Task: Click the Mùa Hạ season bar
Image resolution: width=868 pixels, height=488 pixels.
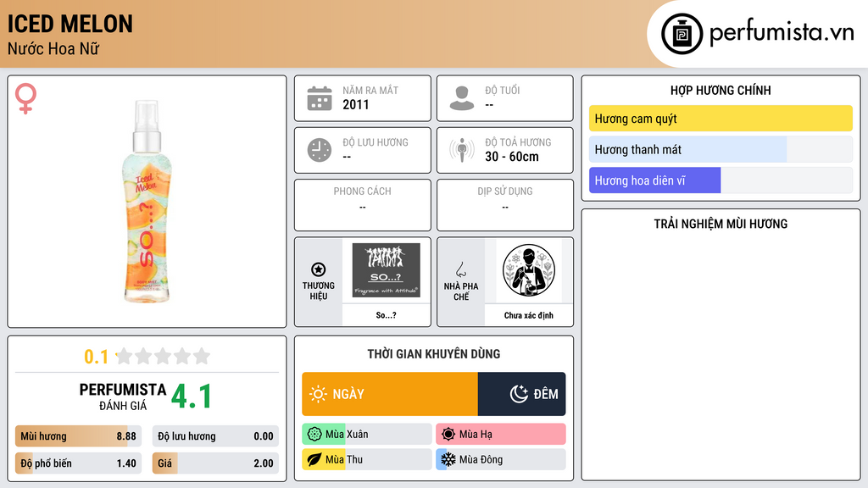Action: [500, 435]
